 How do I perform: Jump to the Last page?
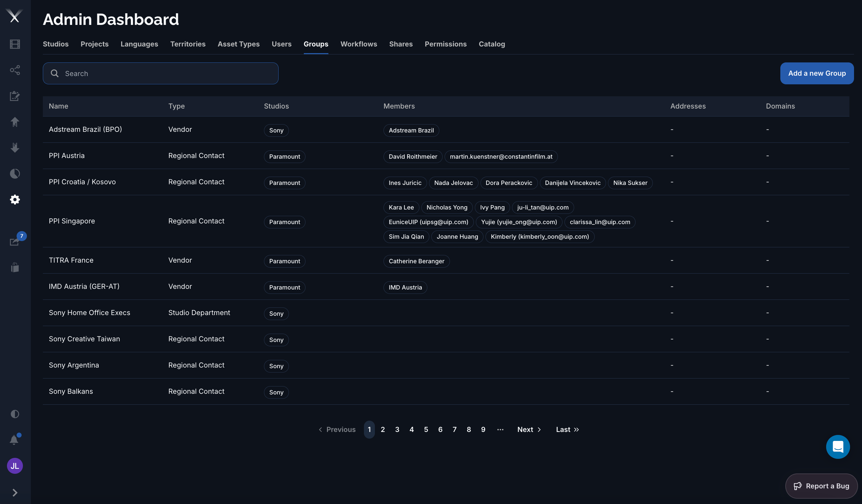[x=567, y=429]
